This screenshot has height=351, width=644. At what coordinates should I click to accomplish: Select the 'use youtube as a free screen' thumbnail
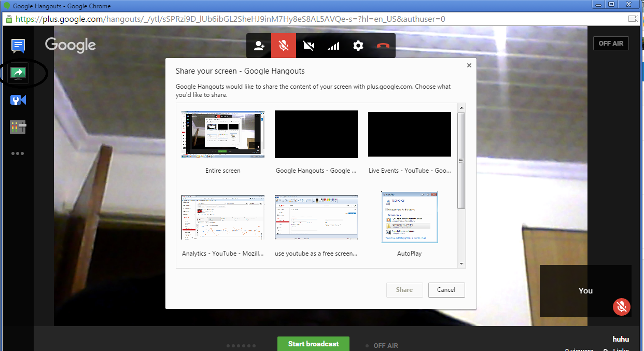tap(316, 217)
